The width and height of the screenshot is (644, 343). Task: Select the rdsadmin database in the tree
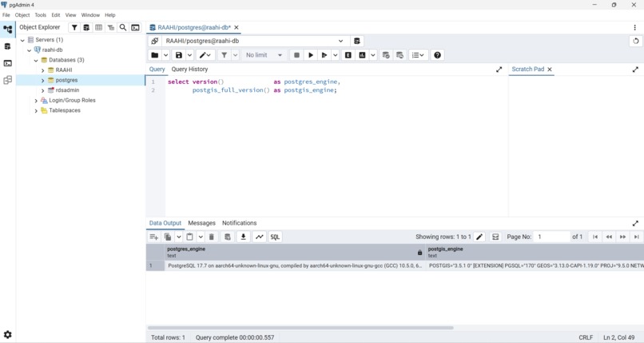click(x=67, y=90)
